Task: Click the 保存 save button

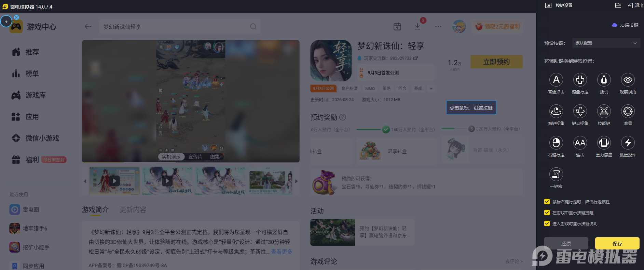Action: tap(617, 243)
